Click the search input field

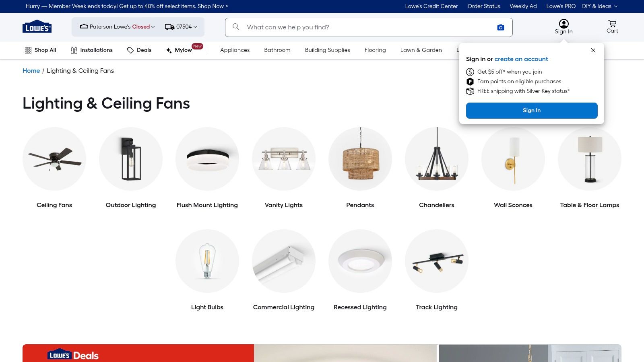coord(362,27)
